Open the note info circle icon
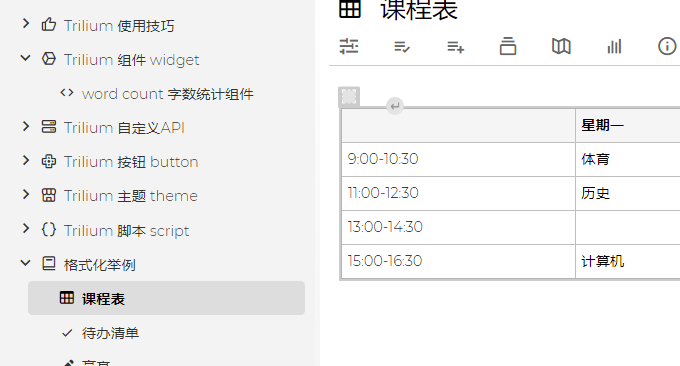 [x=667, y=46]
